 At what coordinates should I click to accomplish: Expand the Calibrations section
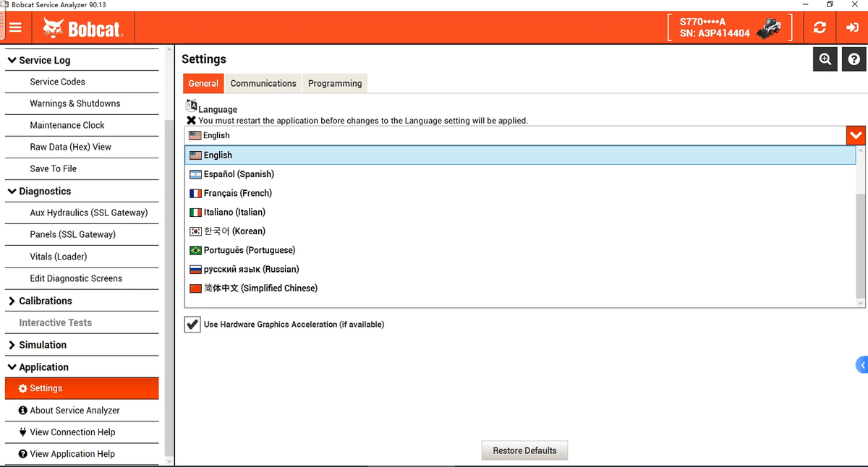point(12,301)
